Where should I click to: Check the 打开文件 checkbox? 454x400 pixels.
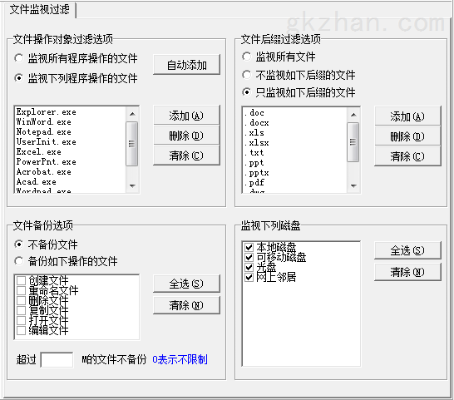click(21, 320)
